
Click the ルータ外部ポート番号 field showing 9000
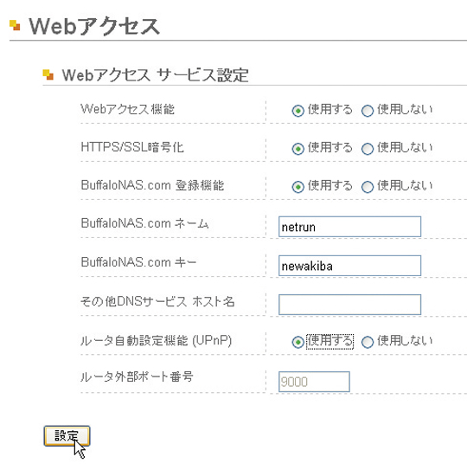pos(314,382)
